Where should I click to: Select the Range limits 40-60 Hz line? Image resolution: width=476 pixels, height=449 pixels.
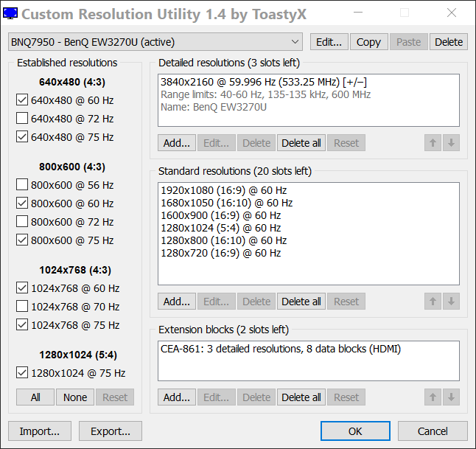[x=309, y=94]
